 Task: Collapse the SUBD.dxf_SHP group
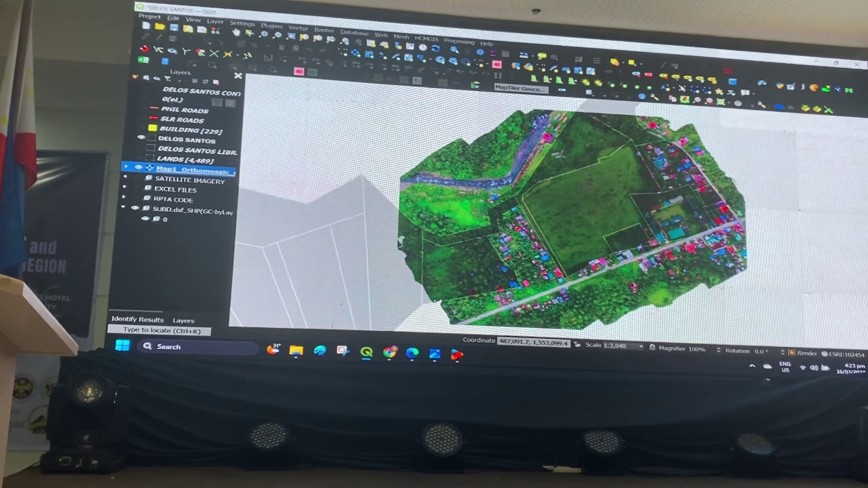coord(123,207)
